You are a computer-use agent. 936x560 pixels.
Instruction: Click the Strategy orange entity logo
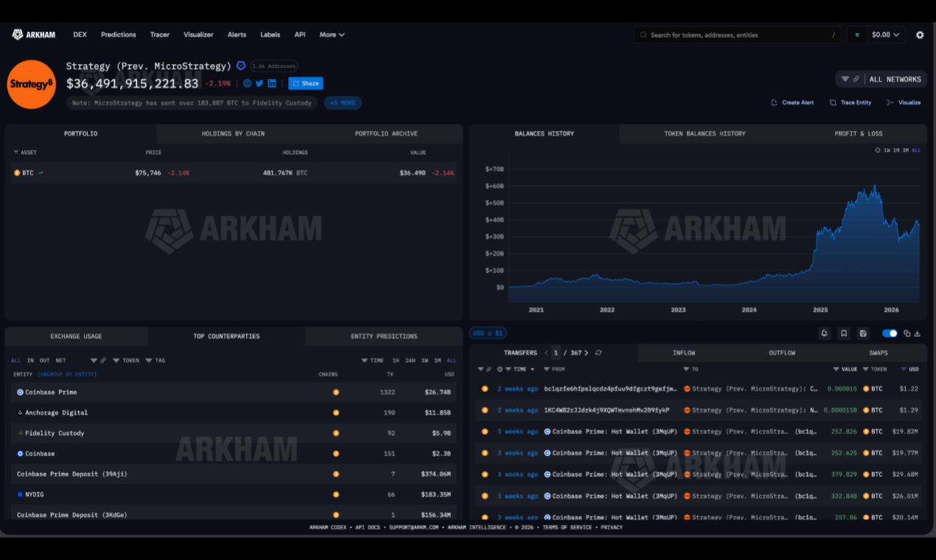click(x=31, y=84)
